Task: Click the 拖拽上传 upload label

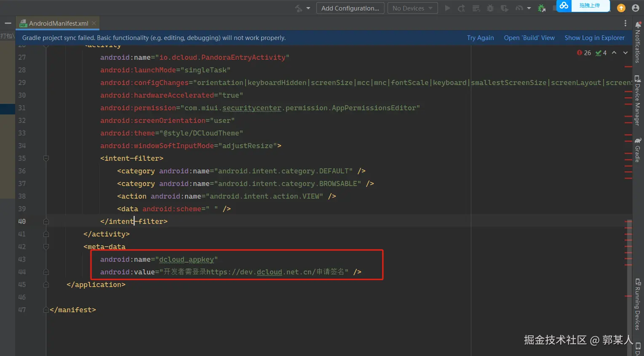Action: (x=589, y=5)
